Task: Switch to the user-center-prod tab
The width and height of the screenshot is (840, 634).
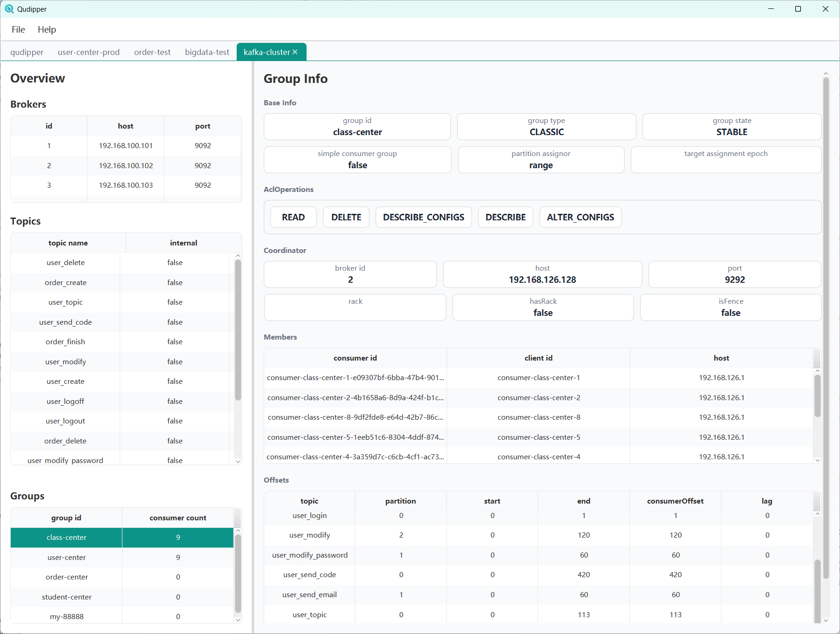Action: [89, 52]
